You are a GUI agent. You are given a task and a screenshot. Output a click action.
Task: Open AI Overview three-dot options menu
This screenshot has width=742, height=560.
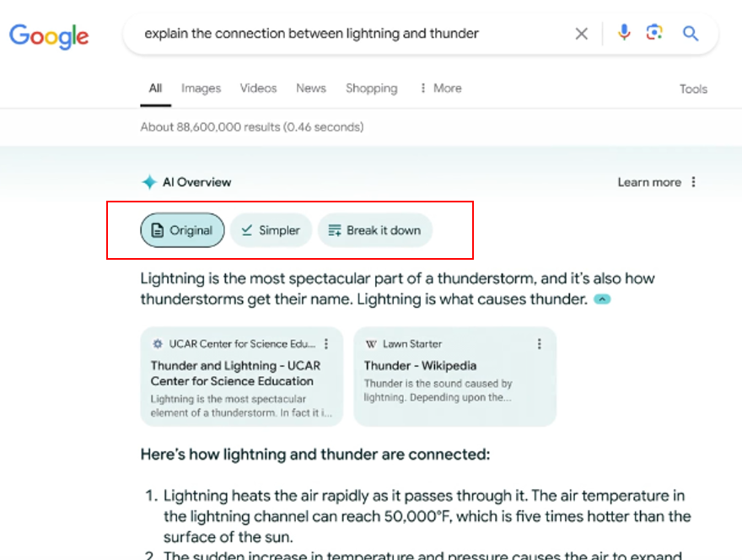[x=694, y=182]
